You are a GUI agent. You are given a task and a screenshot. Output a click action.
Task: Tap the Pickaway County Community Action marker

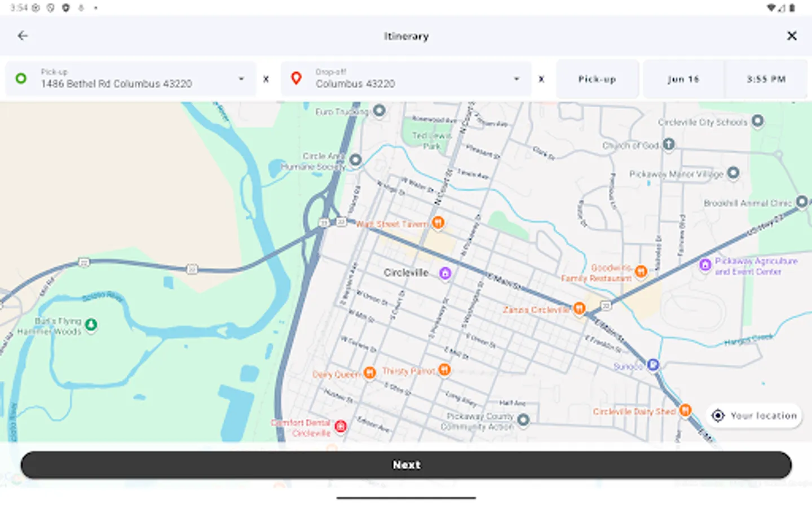pos(523,420)
